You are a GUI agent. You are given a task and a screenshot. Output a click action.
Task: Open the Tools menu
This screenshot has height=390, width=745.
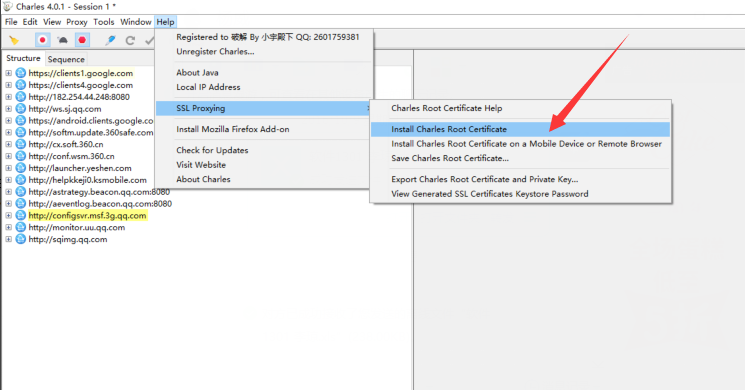[x=104, y=22]
